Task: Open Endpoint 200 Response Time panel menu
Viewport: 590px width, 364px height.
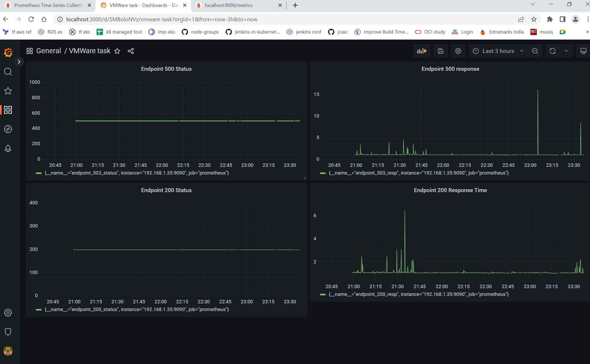Action: tap(450, 190)
